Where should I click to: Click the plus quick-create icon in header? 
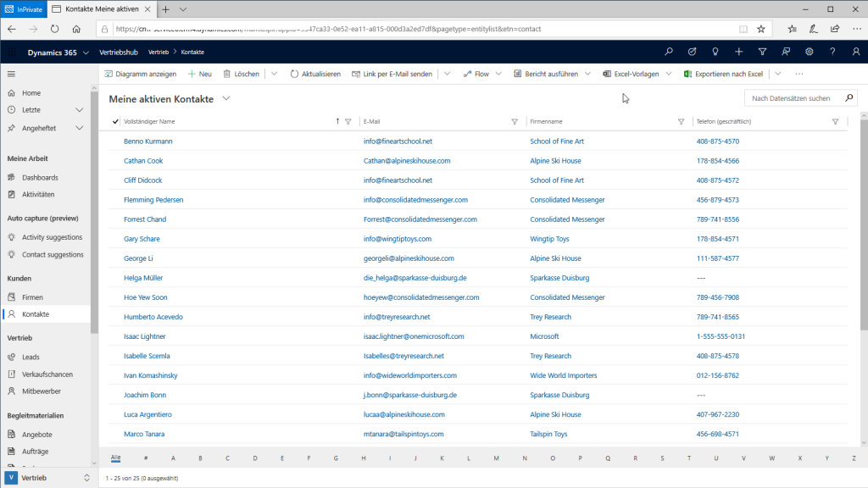739,52
